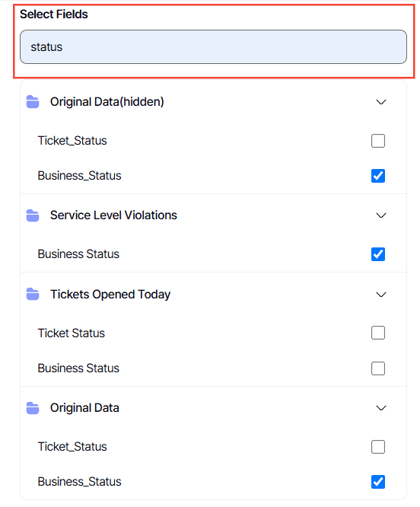Uncheck Business Status in Service Level Violations
Screen dimensions: 420x507
(x=378, y=254)
